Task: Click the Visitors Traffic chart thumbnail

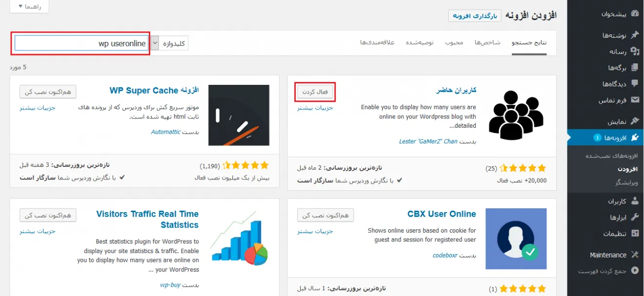Action: 239,239
